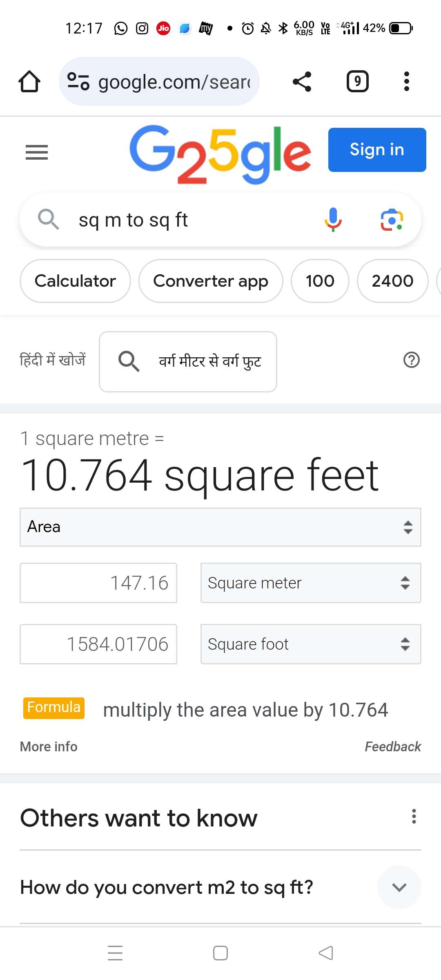Open Others want to know options menu

(414, 816)
